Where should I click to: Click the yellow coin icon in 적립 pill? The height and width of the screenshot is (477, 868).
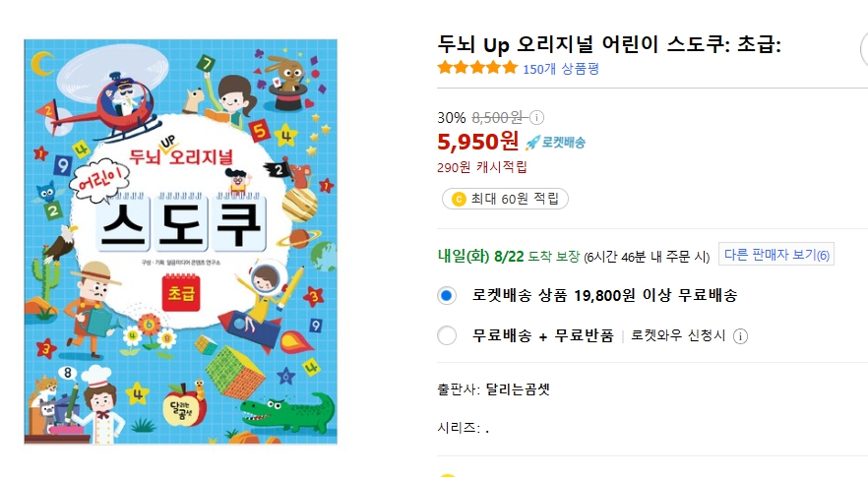coord(458,199)
